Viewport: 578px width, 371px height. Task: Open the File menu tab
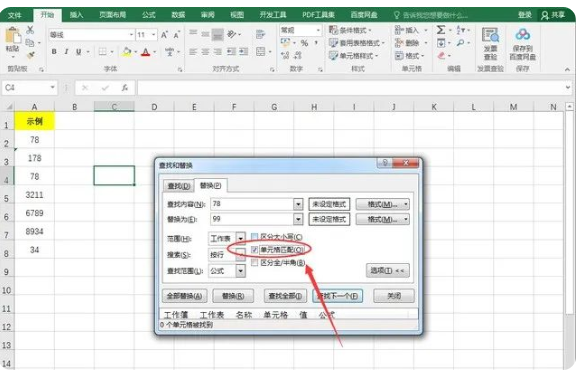click(x=15, y=15)
